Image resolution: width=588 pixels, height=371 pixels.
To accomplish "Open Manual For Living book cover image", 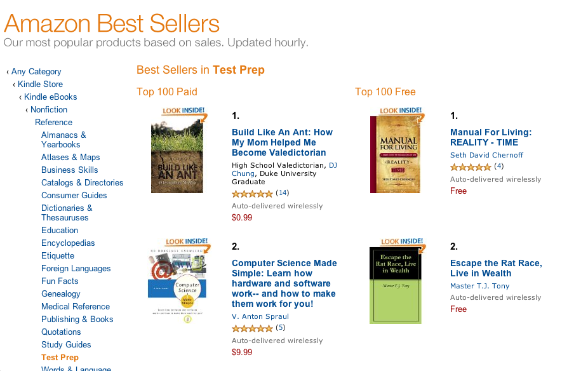I will tap(395, 154).
